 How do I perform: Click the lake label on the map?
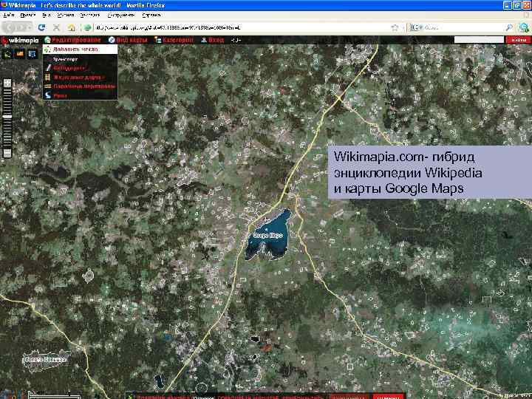point(267,235)
